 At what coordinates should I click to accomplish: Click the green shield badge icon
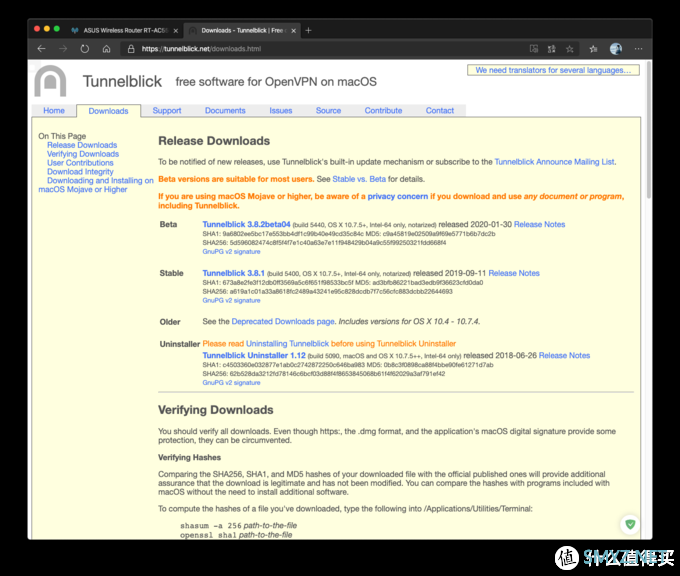pos(630,524)
